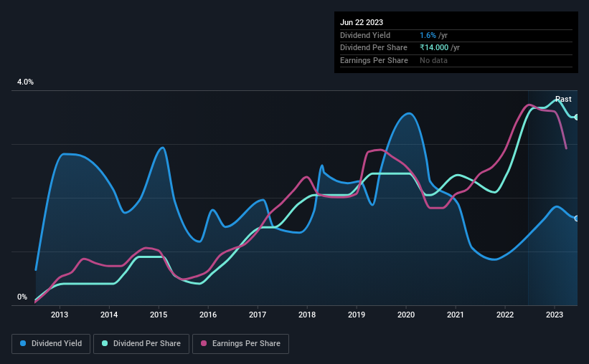The height and width of the screenshot is (364, 589).
Task: Click the ₹14.000 dividend per share value
Action: (434, 48)
